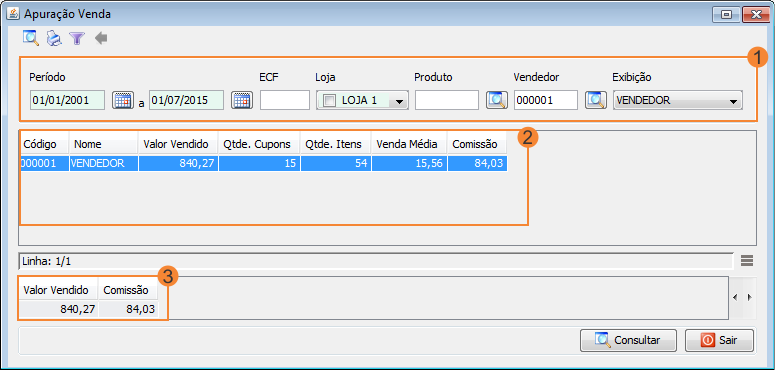
Task: Open calendar for the period start date
Action: click(123, 100)
